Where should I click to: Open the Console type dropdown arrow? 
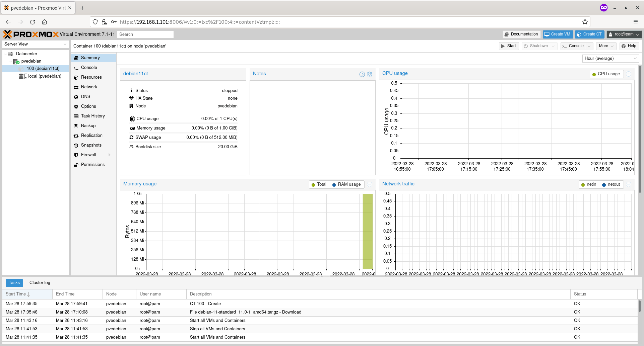[589, 46]
